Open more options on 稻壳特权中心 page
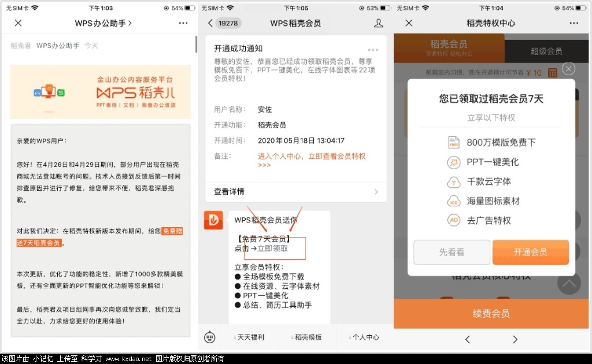592x364 pixels. (574, 23)
